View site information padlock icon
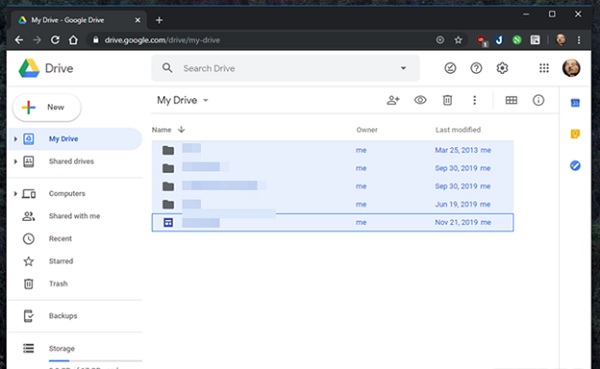 [x=96, y=40]
